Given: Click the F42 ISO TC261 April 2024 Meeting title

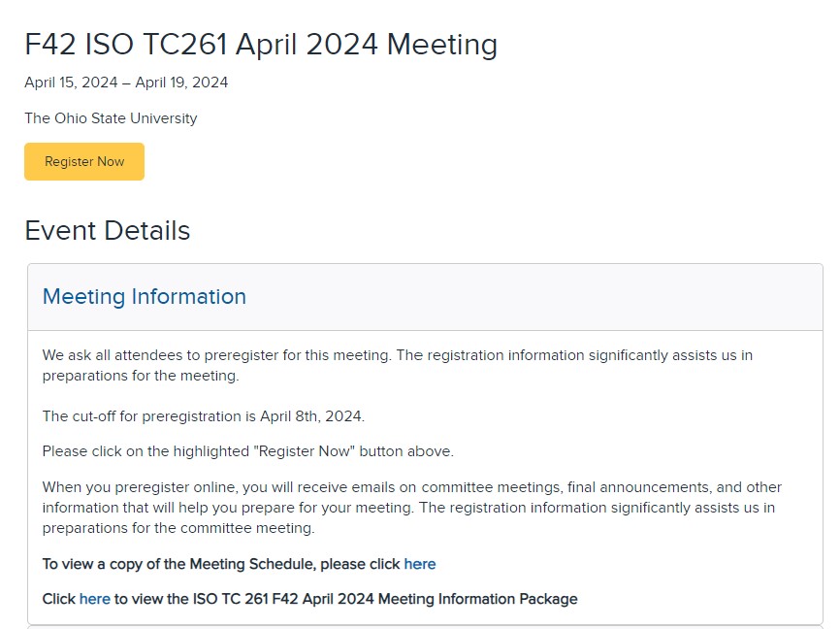Looking at the screenshot, I should [261, 44].
